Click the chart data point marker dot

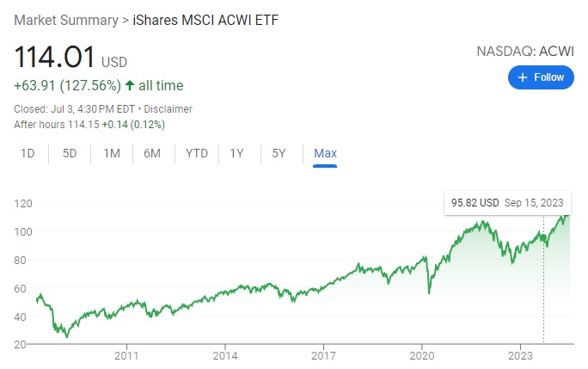coord(544,236)
